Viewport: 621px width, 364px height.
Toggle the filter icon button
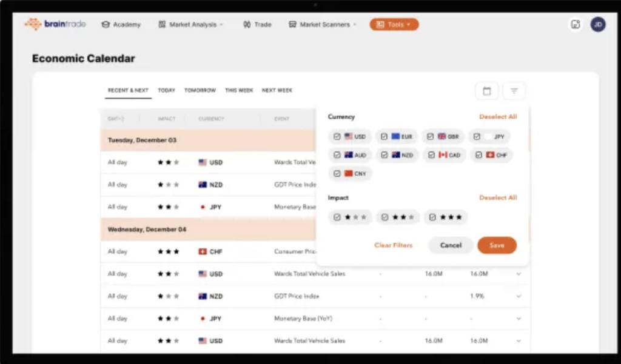tap(514, 91)
